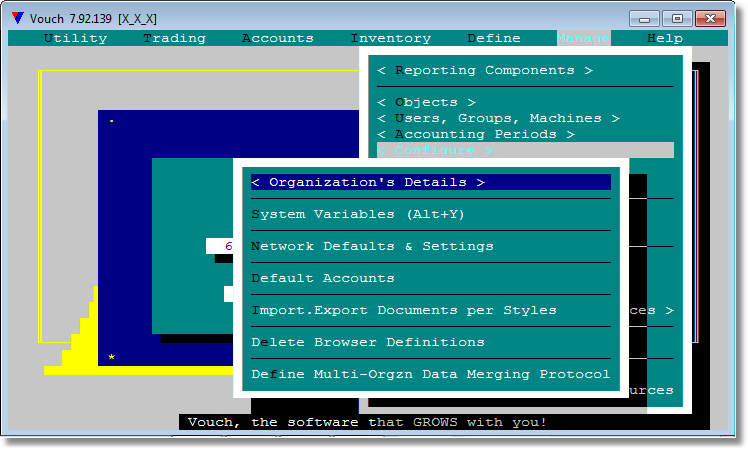
Task: Select Delete Browser Definitions
Action: tap(368, 342)
